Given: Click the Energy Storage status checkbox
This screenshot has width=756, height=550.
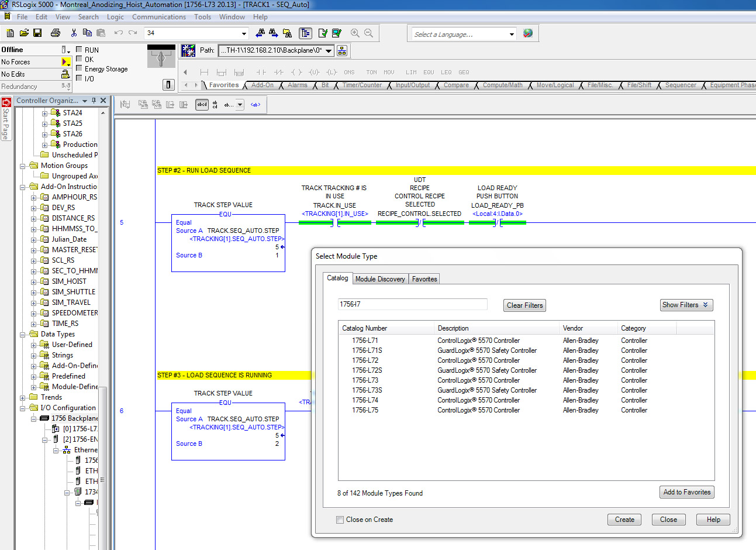Looking at the screenshot, I should point(79,68).
